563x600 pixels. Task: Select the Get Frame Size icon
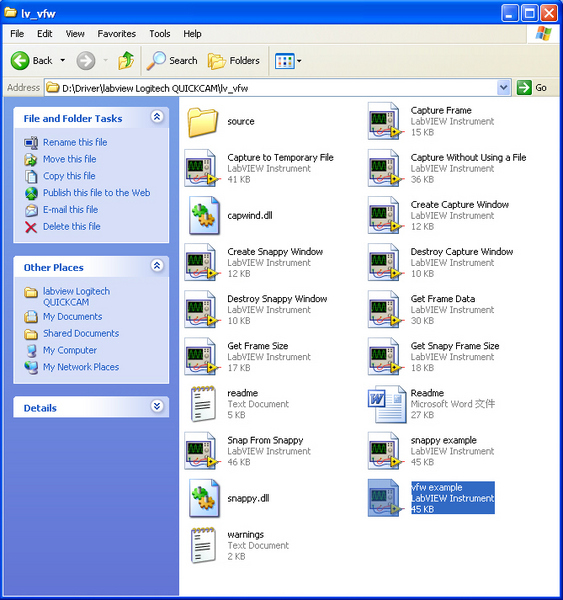201,357
